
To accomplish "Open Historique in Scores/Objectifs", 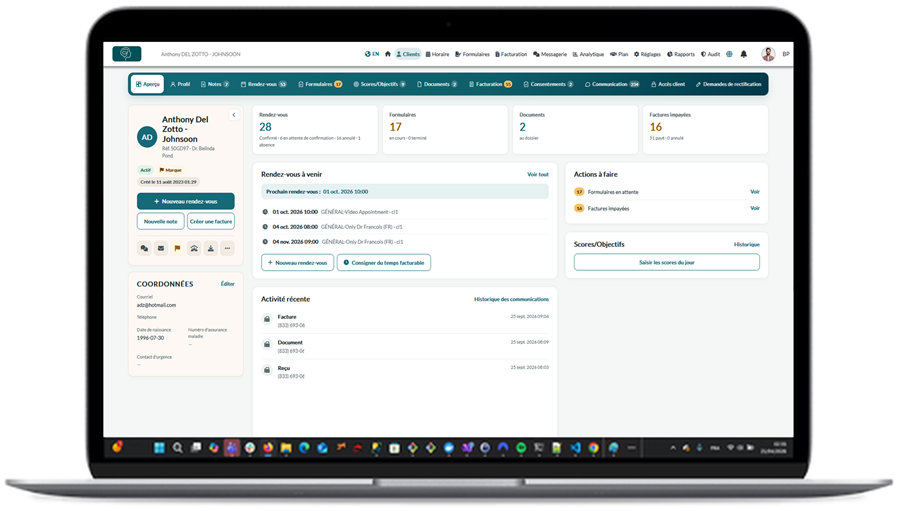I will (746, 245).
